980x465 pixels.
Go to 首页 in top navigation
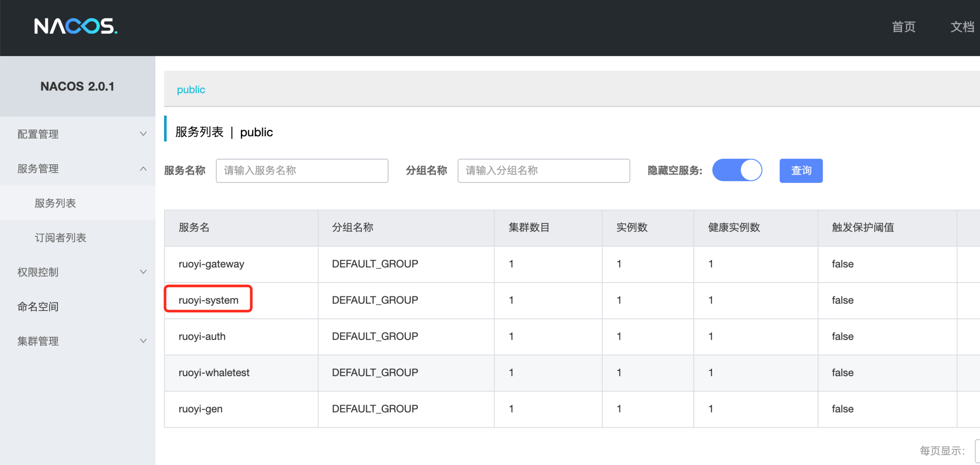(x=904, y=27)
